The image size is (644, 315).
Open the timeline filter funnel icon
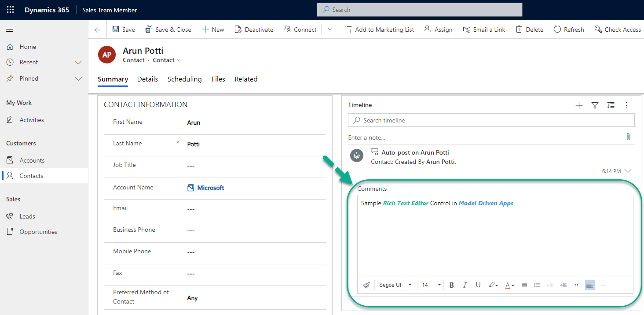[x=595, y=105]
